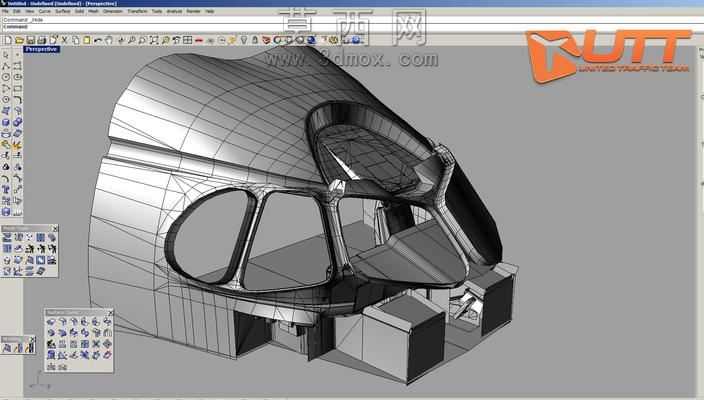This screenshot has height=400, width=704.
Task: Click the Open folder icon
Action: coord(19,40)
